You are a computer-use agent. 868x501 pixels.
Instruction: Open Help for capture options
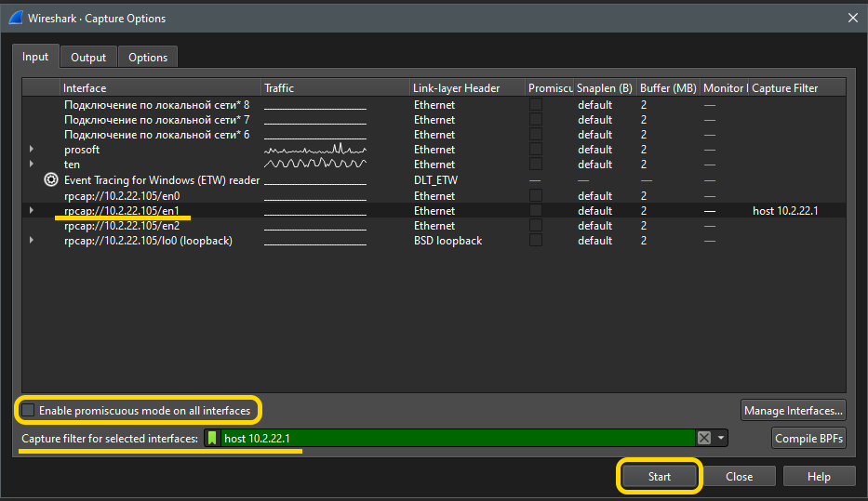pyautogui.click(x=819, y=476)
